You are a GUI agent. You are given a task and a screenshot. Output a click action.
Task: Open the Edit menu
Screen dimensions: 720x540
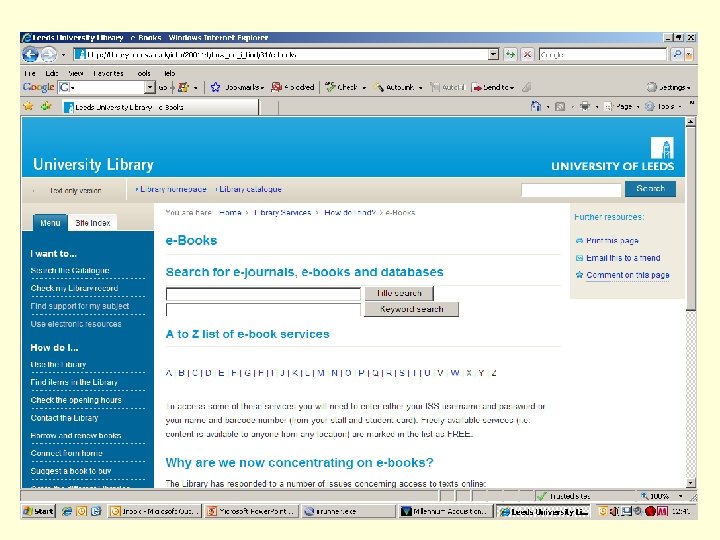tap(51, 73)
